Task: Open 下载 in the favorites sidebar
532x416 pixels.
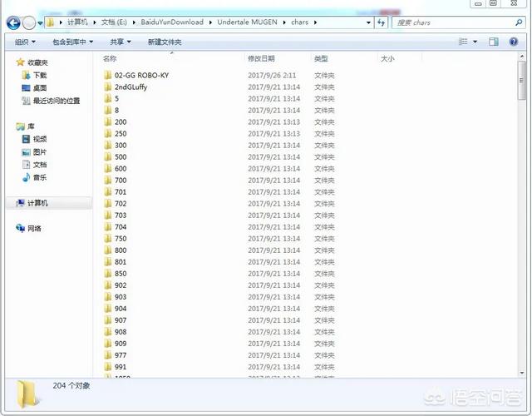Action: coord(40,75)
